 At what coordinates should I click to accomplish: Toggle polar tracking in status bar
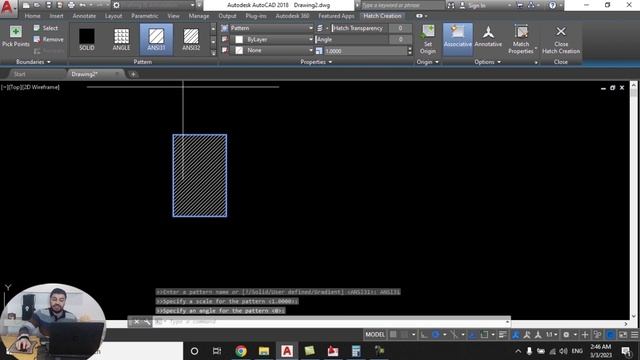coord(436,335)
